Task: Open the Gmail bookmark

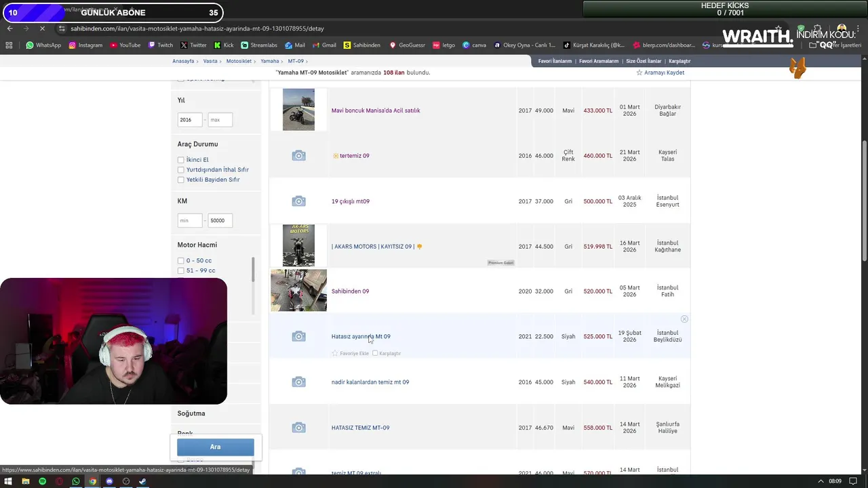Action: (324, 45)
